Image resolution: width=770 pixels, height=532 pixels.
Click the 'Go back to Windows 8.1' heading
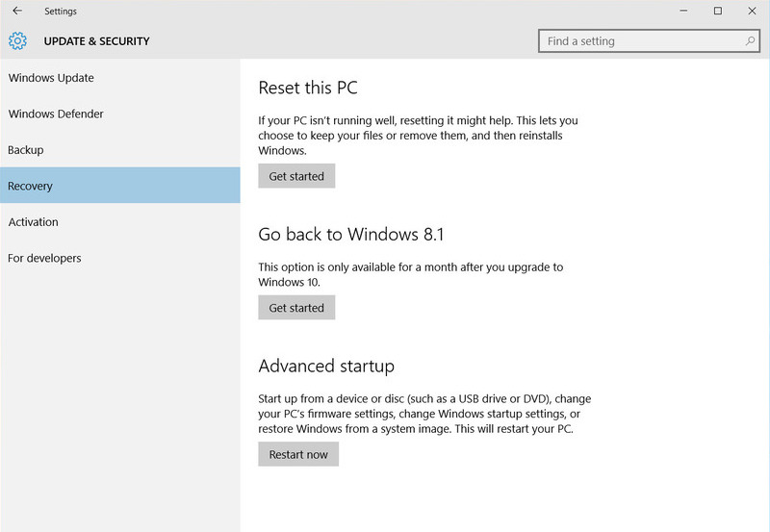click(x=351, y=235)
